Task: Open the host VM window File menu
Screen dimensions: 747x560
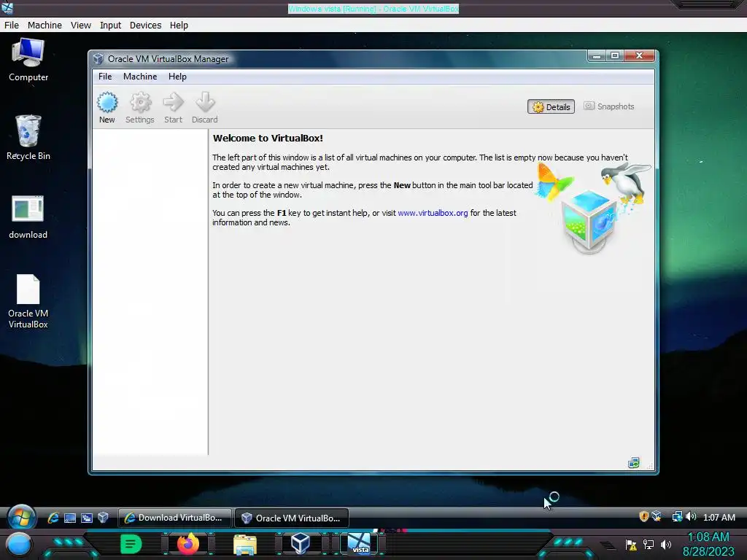Action: (12, 26)
